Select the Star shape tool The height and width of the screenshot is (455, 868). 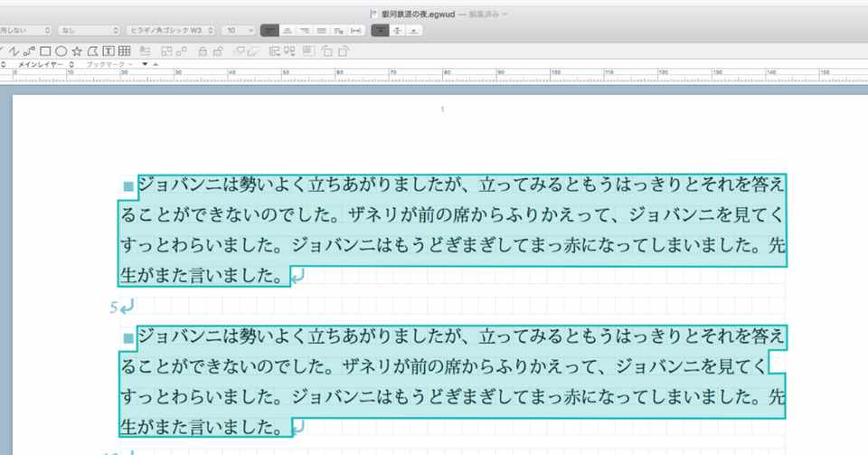(77, 52)
